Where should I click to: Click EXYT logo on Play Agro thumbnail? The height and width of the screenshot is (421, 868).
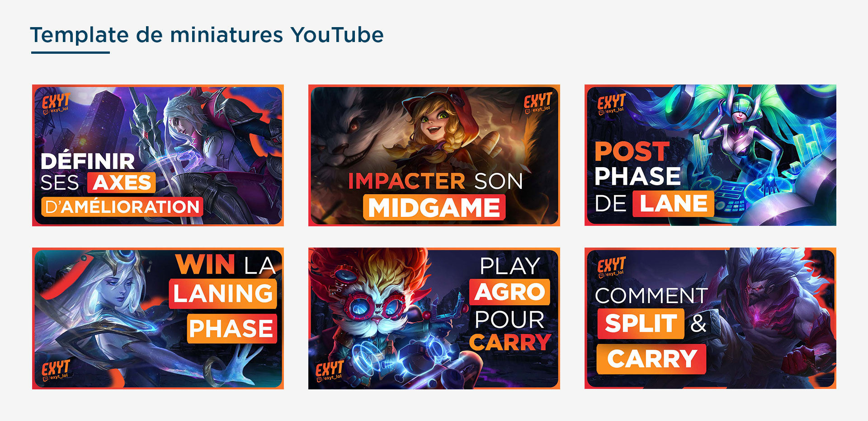coord(330,369)
